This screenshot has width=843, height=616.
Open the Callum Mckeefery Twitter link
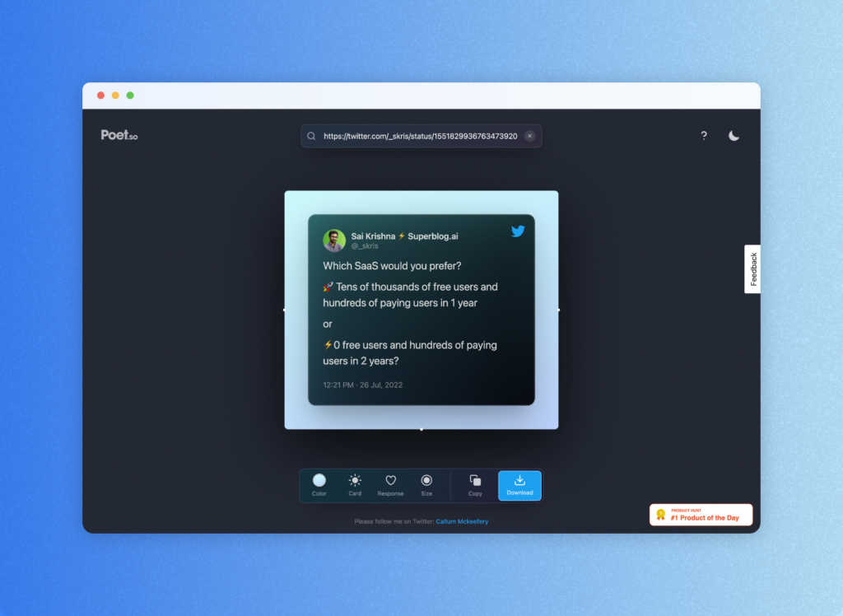(x=462, y=521)
